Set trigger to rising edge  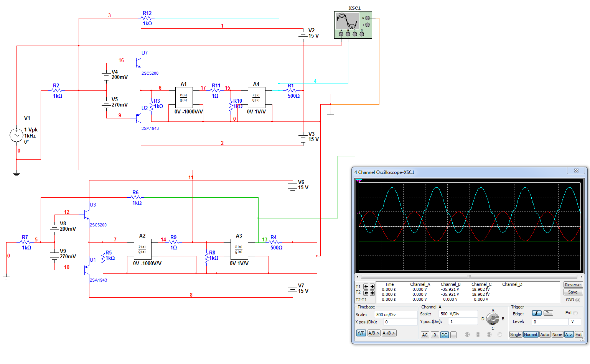[537, 313]
